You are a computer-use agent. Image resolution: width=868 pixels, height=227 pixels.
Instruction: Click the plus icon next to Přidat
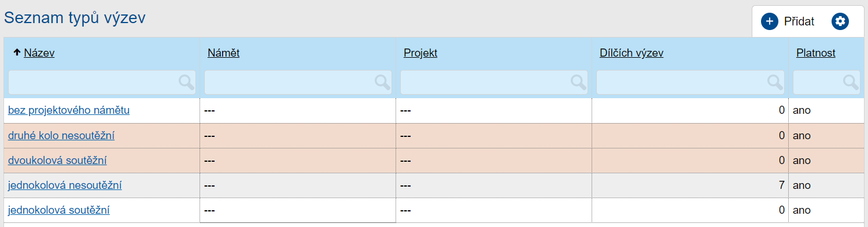(769, 21)
